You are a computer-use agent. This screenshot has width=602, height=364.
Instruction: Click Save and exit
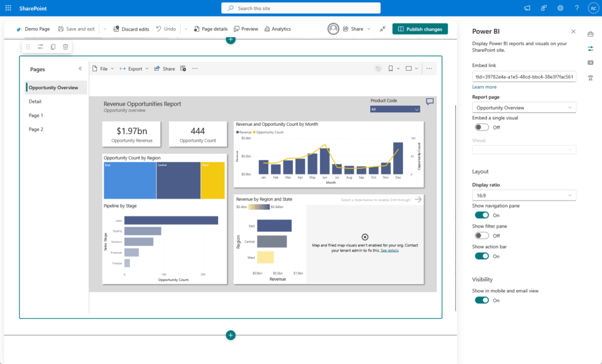pyautogui.click(x=76, y=29)
